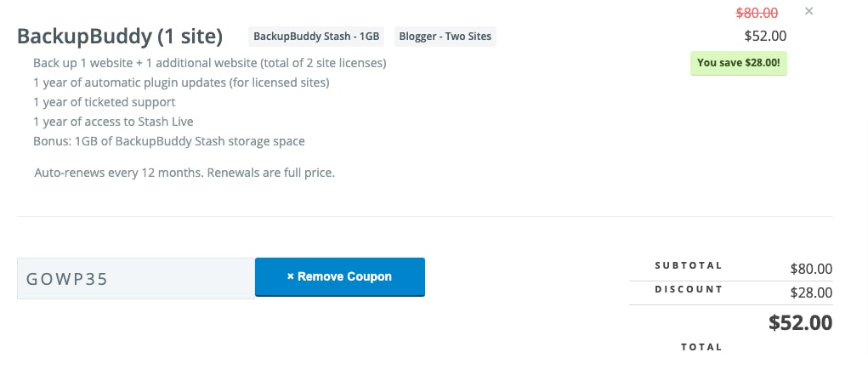The image size is (868, 375).
Task: Click the Stash Live access line
Action: [x=113, y=122]
